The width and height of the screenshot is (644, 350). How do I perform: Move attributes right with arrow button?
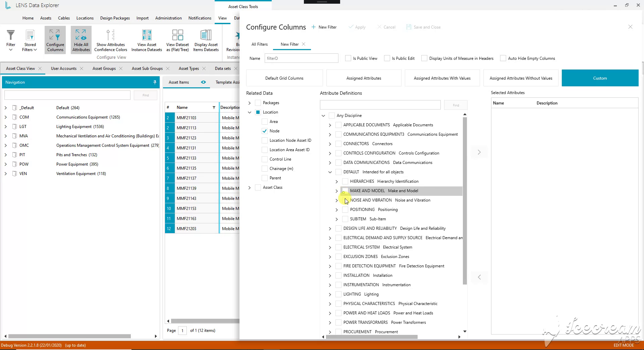coord(479,152)
